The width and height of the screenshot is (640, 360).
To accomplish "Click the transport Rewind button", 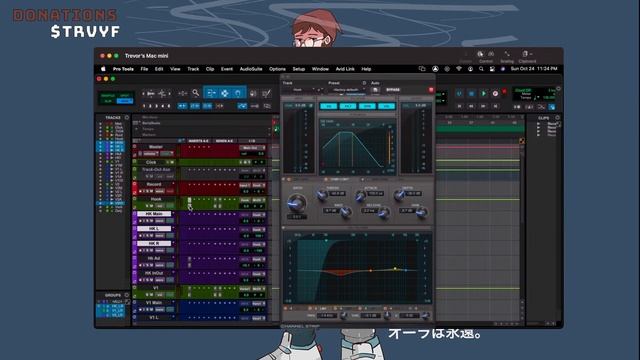I will coord(471,106).
